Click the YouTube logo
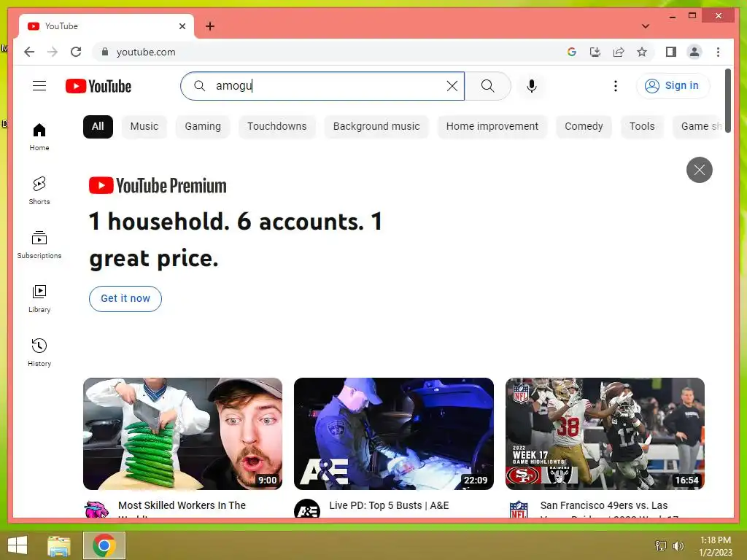This screenshot has height=560, width=747. [98, 86]
